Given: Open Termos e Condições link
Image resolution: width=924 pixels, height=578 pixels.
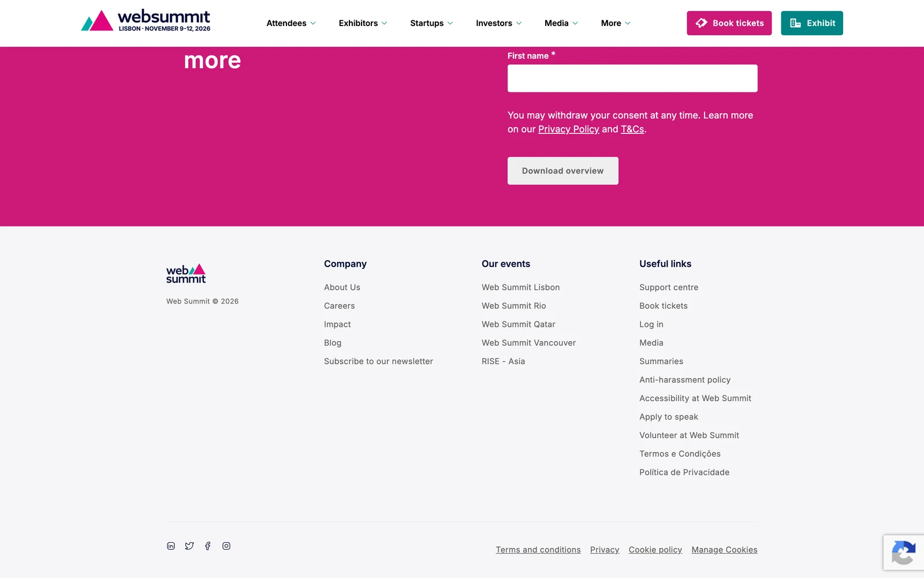Looking at the screenshot, I should (680, 454).
